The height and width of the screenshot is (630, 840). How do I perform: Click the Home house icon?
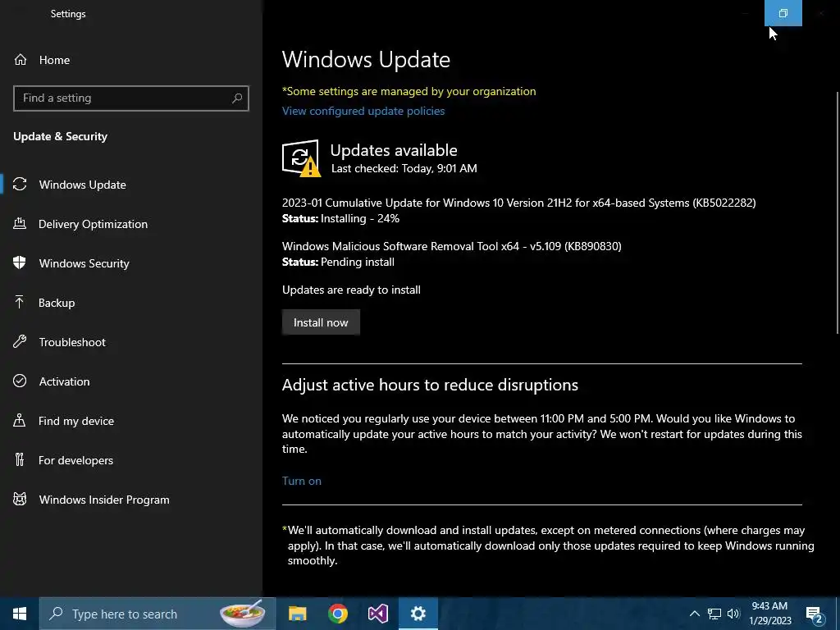click(x=21, y=60)
